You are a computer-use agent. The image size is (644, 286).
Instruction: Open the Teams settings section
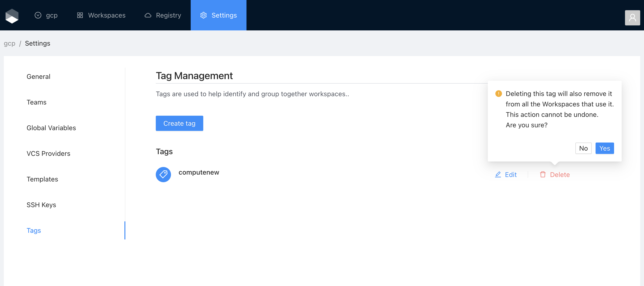[37, 102]
